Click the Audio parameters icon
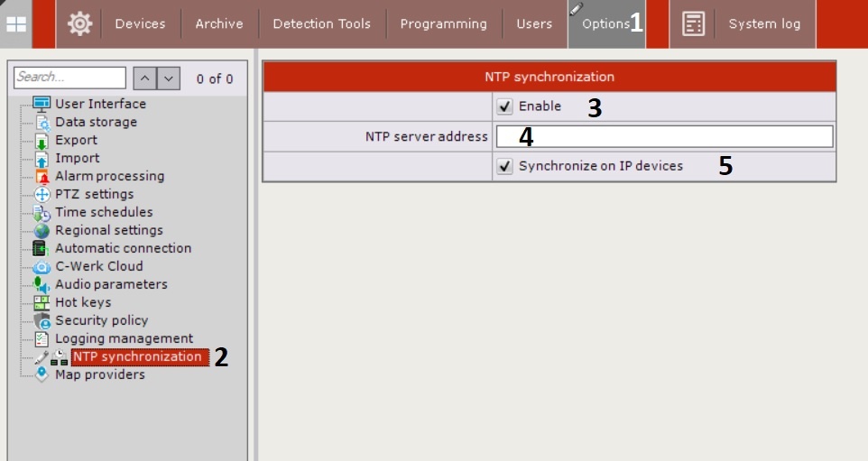 click(x=42, y=284)
